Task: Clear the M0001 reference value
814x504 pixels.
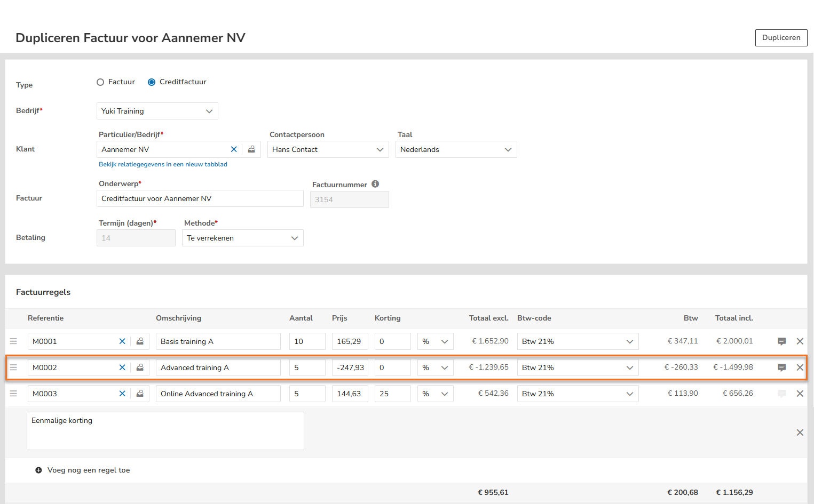Action: point(122,341)
